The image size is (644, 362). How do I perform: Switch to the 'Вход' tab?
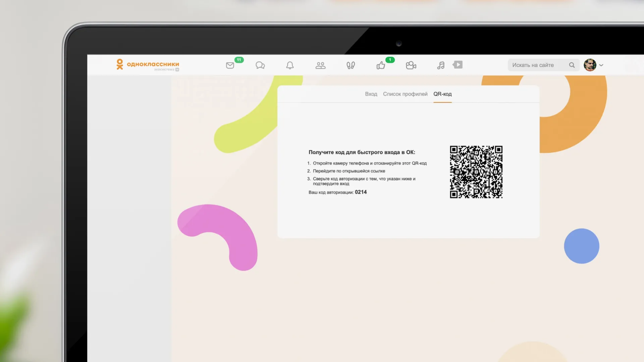[371, 94]
